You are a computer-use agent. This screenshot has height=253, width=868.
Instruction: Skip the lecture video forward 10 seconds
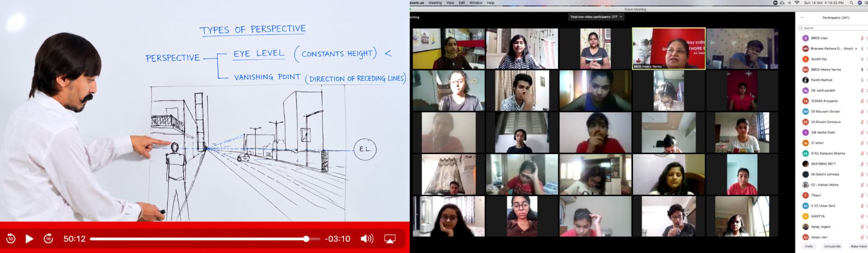48,239
